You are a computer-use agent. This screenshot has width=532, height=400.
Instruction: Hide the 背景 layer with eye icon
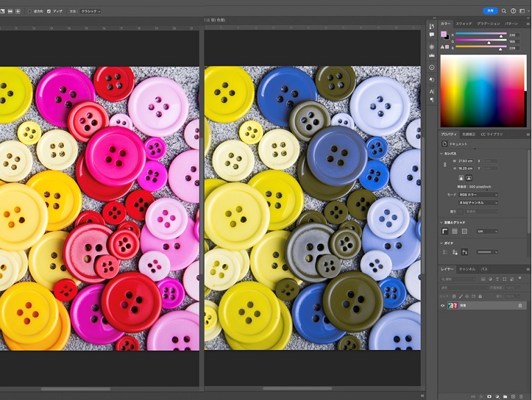click(x=443, y=306)
